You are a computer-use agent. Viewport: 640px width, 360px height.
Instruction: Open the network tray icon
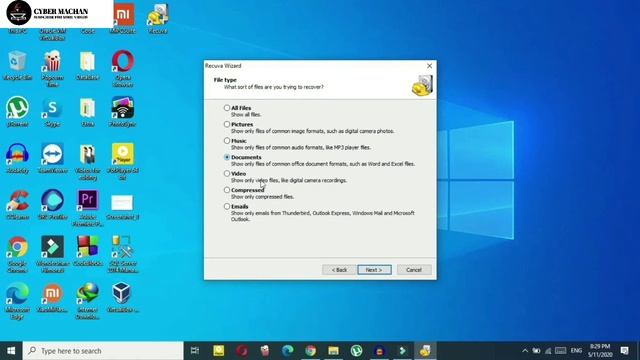pos(548,351)
